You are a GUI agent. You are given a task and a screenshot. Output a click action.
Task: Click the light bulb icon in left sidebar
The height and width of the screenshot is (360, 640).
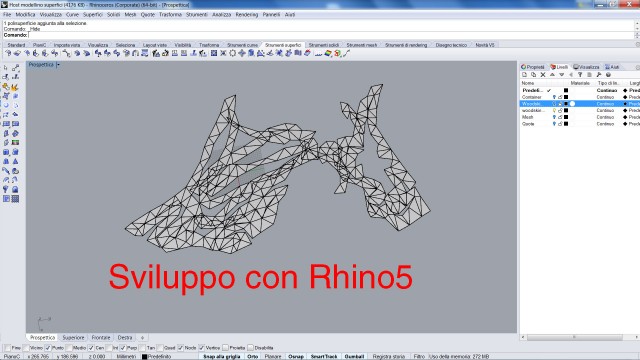coord(6,189)
